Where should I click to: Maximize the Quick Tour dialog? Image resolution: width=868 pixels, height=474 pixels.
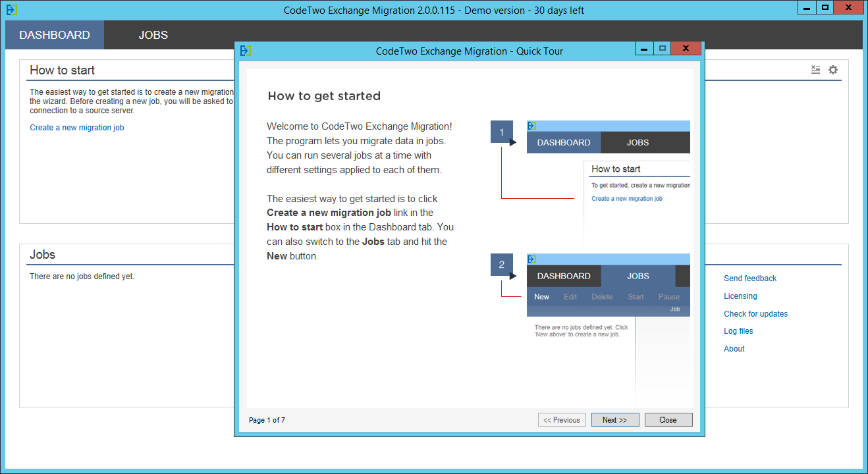tap(663, 49)
